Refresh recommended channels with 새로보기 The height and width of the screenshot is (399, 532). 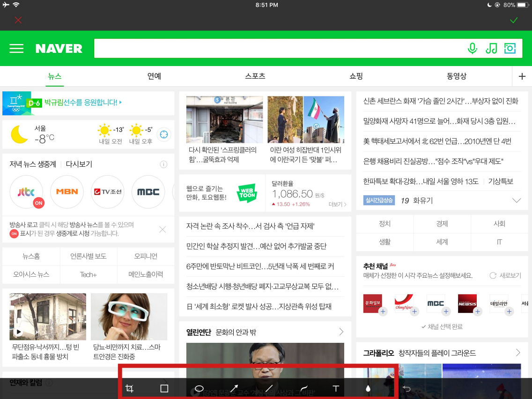coord(505,275)
